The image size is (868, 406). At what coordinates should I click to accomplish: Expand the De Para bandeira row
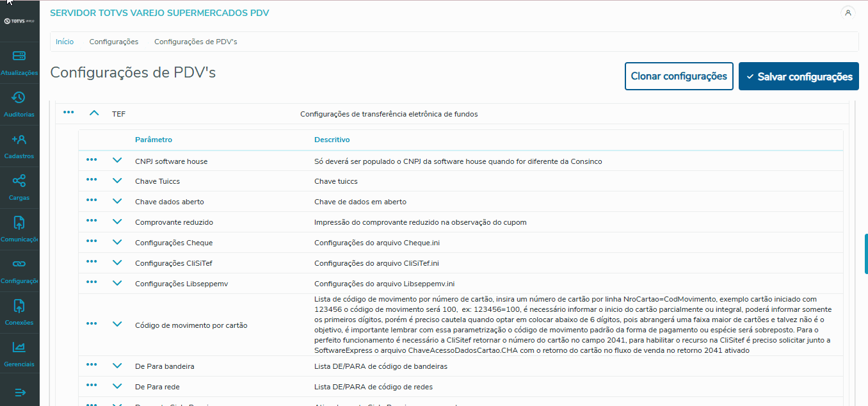[x=117, y=365]
